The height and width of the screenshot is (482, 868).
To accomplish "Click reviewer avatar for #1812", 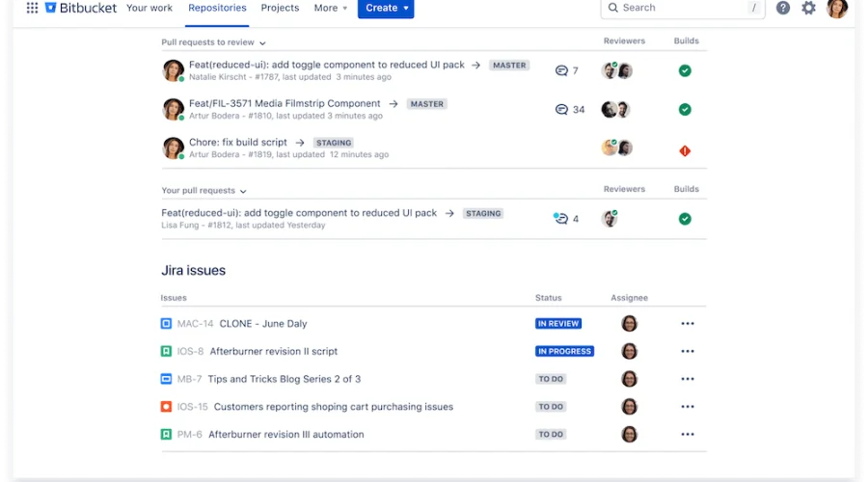I will (x=610, y=219).
